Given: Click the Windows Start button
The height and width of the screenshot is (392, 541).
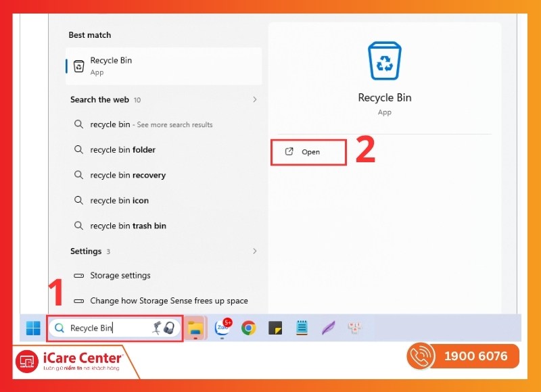Looking at the screenshot, I should 33,328.
